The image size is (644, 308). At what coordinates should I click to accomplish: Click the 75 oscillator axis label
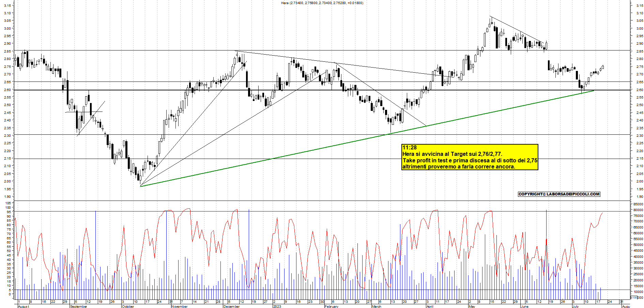9,229
